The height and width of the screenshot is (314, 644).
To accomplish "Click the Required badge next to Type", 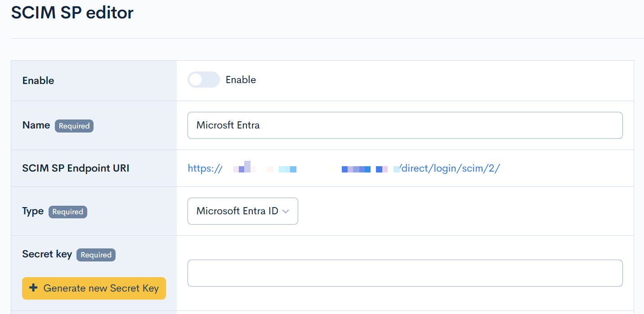I will (68, 212).
